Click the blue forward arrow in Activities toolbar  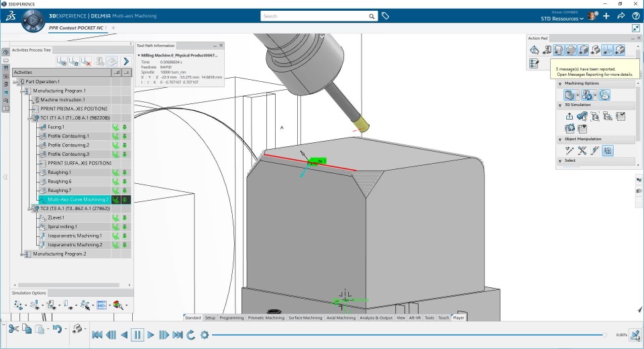tap(126, 61)
